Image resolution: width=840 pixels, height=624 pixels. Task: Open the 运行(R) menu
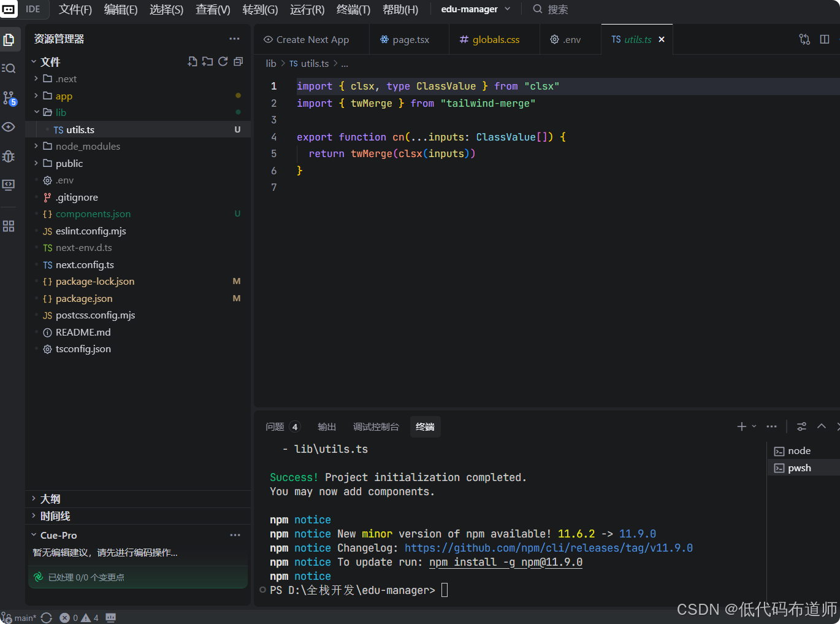(307, 9)
